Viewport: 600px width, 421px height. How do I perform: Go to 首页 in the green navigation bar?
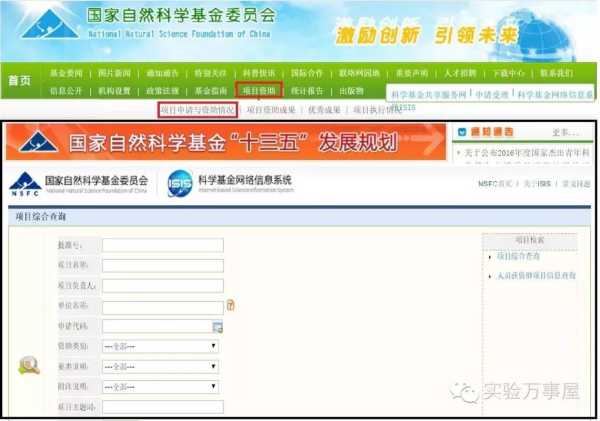pyautogui.click(x=20, y=80)
